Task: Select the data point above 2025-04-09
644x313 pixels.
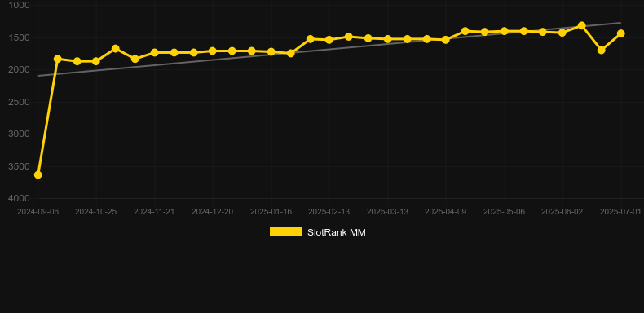Action: pyautogui.click(x=446, y=40)
